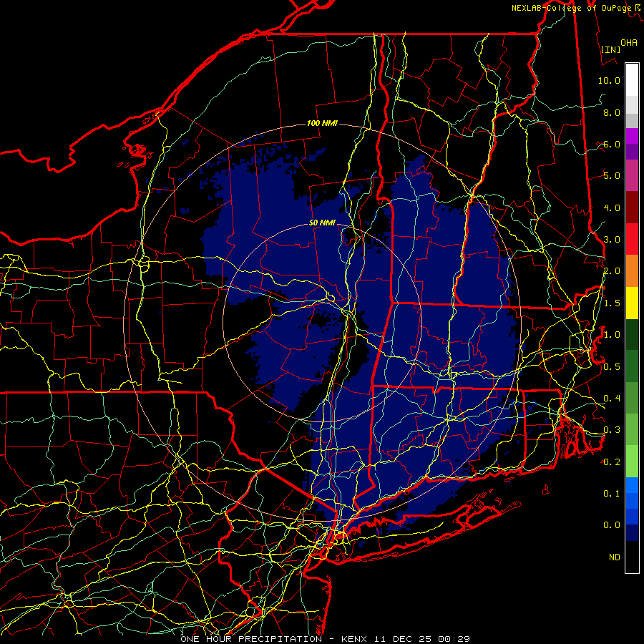Click the orange swatch beside 2.0
Viewport: 644px width, 644px height.
[632, 271]
